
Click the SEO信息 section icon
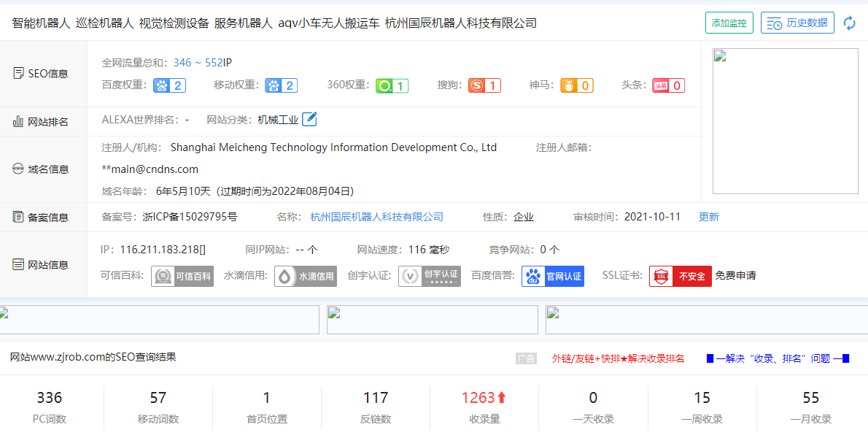pyautogui.click(x=18, y=73)
